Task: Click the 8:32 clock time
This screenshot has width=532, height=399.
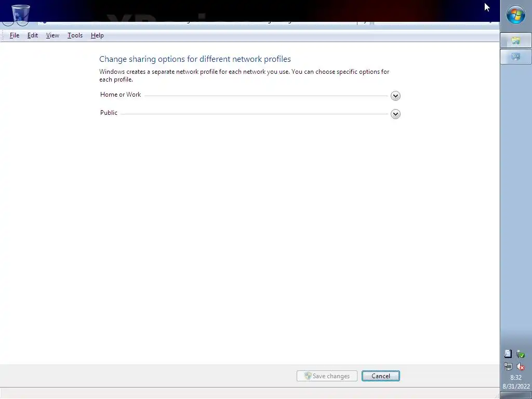Action: click(x=516, y=377)
